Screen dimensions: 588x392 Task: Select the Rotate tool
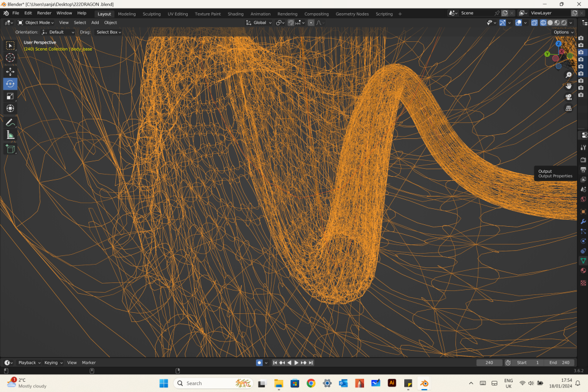pos(10,84)
